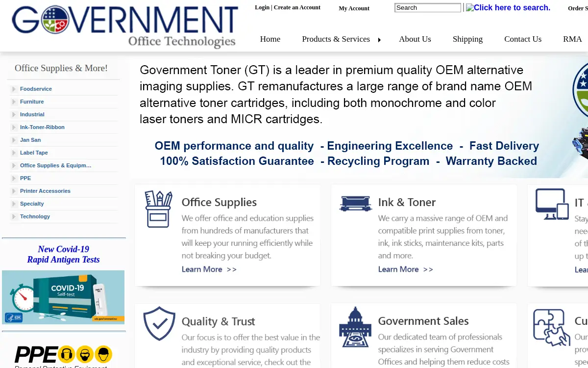Open the Foodservice category link
Image resolution: width=588 pixels, height=368 pixels.
(36, 89)
